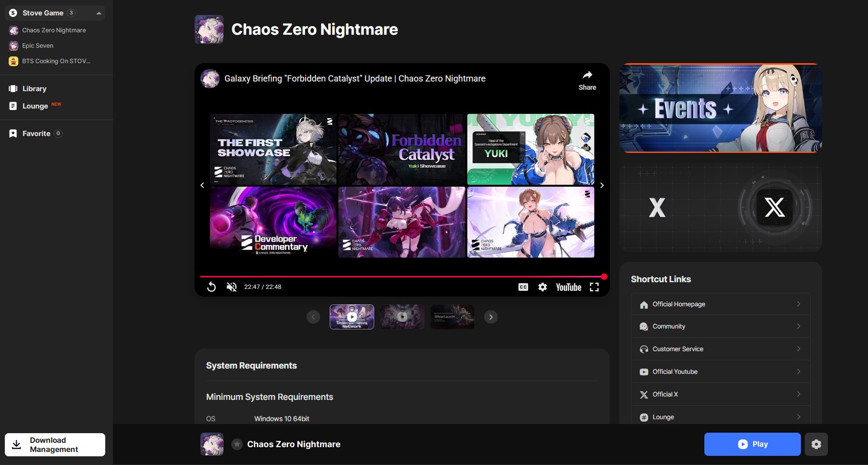Go to previous carousel media

coord(313,317)
